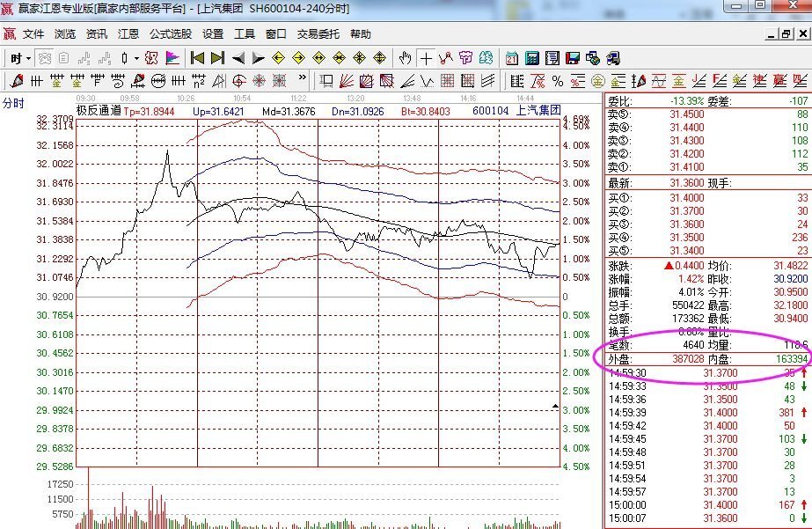The image size is (812, 529).
Task: Click the globe network icon
Action: tap(592, 59)
